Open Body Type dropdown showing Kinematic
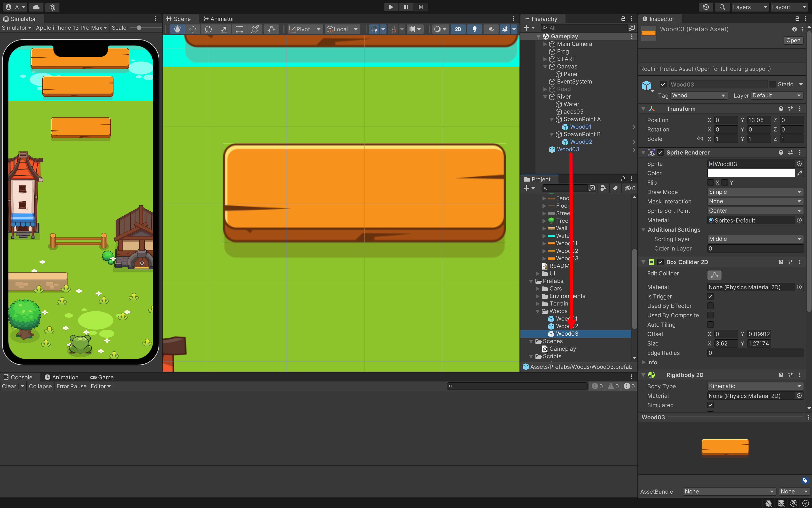 tap(755, 386)
